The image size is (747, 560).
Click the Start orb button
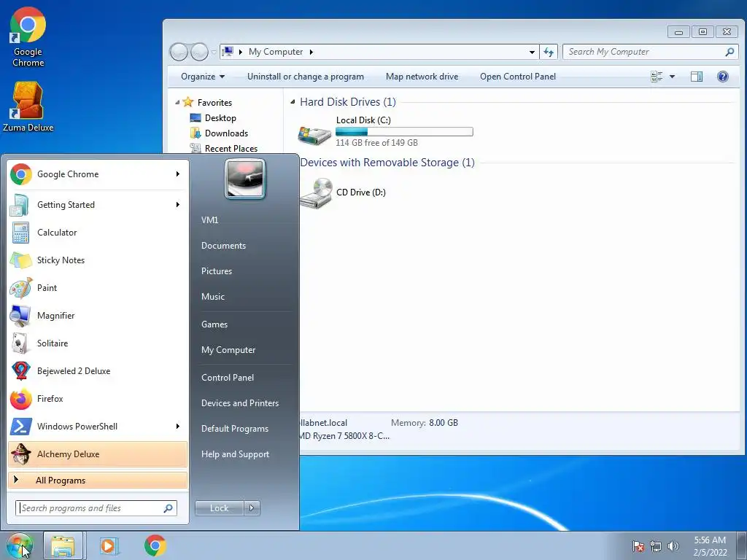pos(20,545)
